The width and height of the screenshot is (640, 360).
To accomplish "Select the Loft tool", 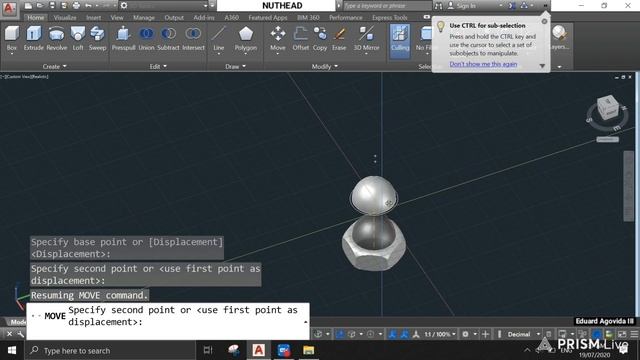I will (x=78, y=39).
